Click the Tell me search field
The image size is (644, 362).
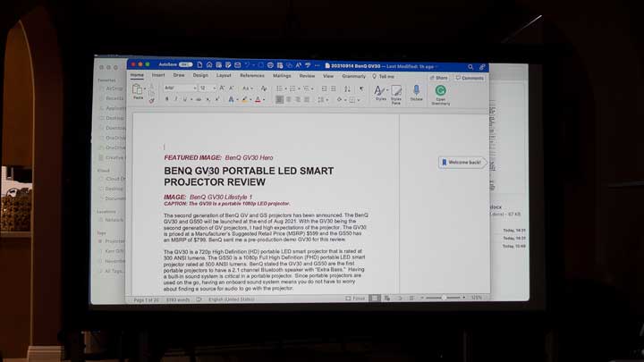tap(384, 76)
